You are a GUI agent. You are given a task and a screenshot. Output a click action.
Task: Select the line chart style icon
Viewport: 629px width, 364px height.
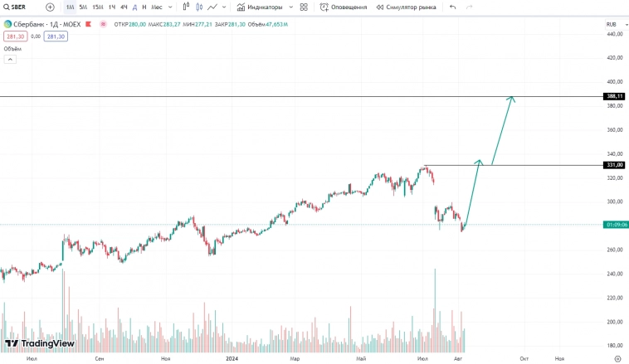[213, 7]
